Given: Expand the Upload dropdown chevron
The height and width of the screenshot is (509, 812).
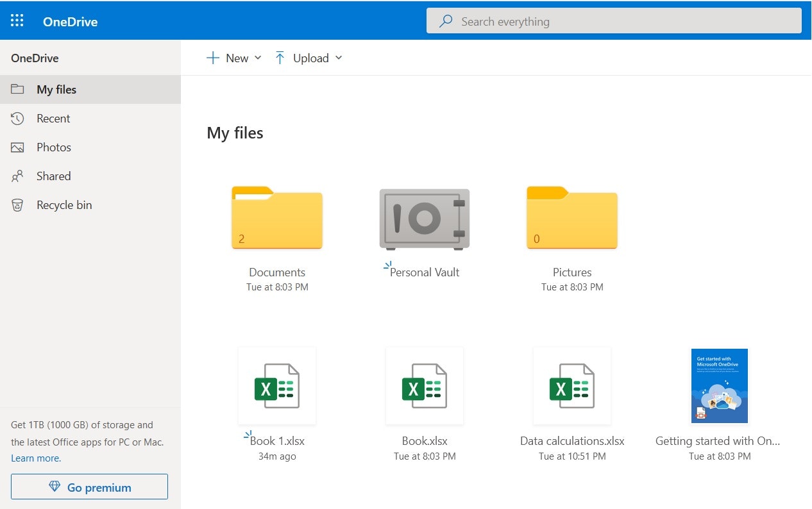Looking at the screenshot, I should point(339,58).
